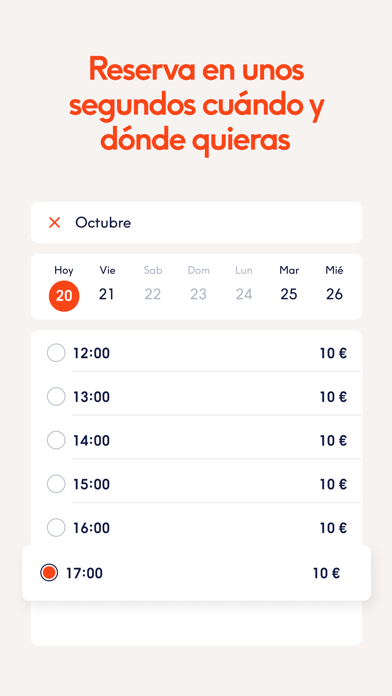Toggle the selected 17:00 radio button
Image resolution: width=392 pixels, height=696 pixels.
[x=49, y=573]
